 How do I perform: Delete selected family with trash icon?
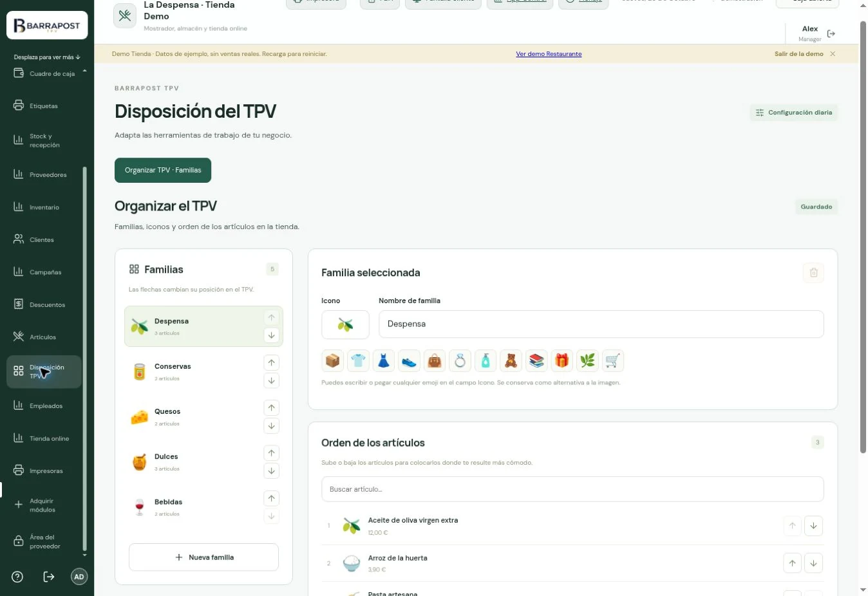(x=813, y=273)
